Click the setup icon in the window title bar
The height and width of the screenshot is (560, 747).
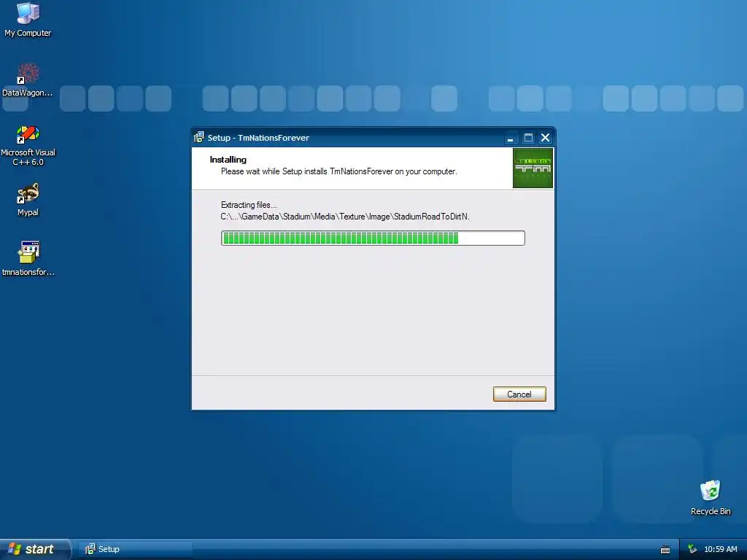pos(199,138)
